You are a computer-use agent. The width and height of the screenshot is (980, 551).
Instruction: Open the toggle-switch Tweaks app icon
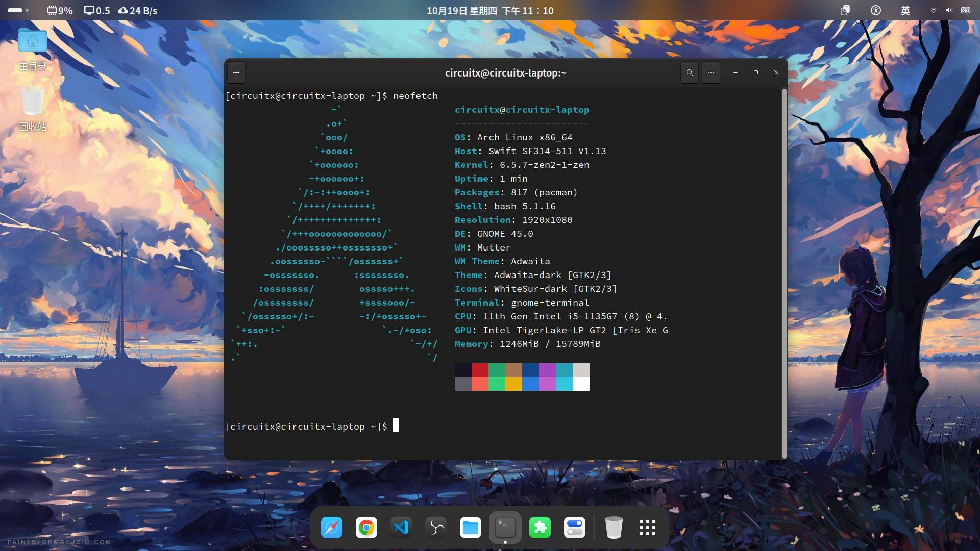[x=575, y=528]
